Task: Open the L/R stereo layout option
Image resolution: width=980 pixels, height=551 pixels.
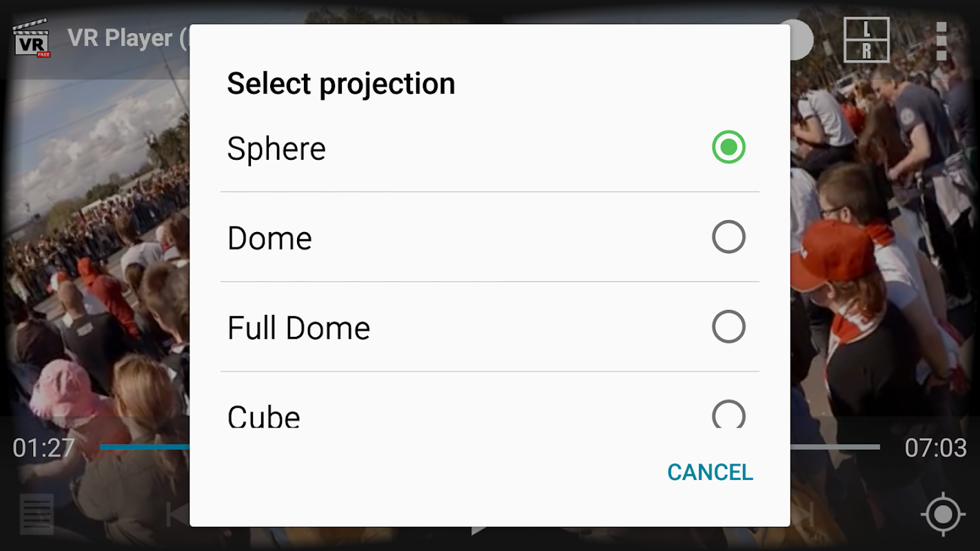Action: (866, 40)
